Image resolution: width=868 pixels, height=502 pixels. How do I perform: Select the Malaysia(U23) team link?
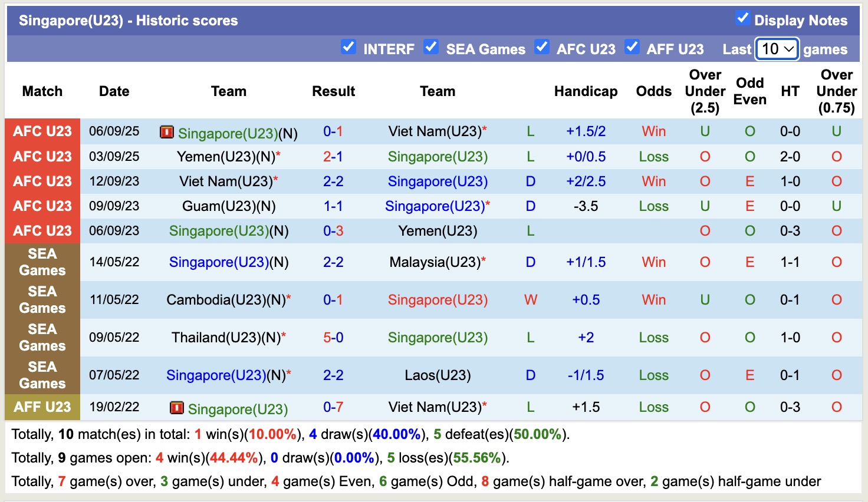435,262
